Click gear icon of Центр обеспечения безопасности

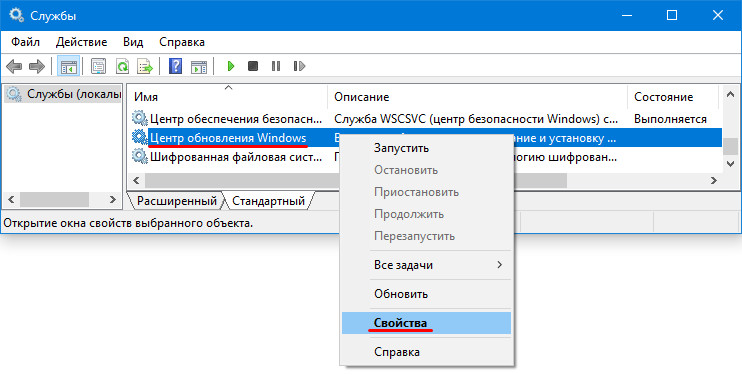(139, 118)
